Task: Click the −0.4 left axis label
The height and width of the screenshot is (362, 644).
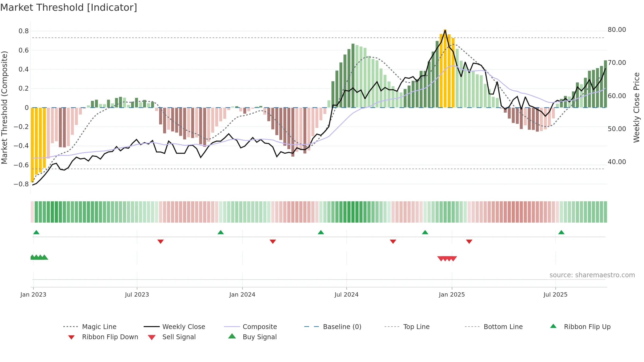Action: [21, 146]
